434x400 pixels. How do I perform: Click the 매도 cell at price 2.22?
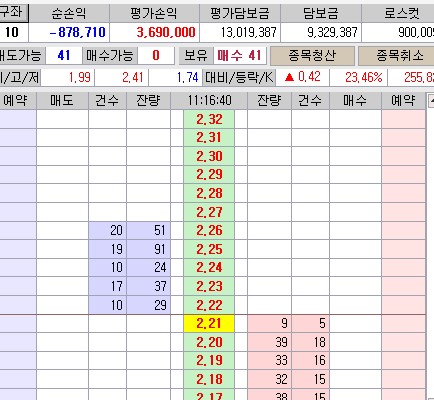62,305
